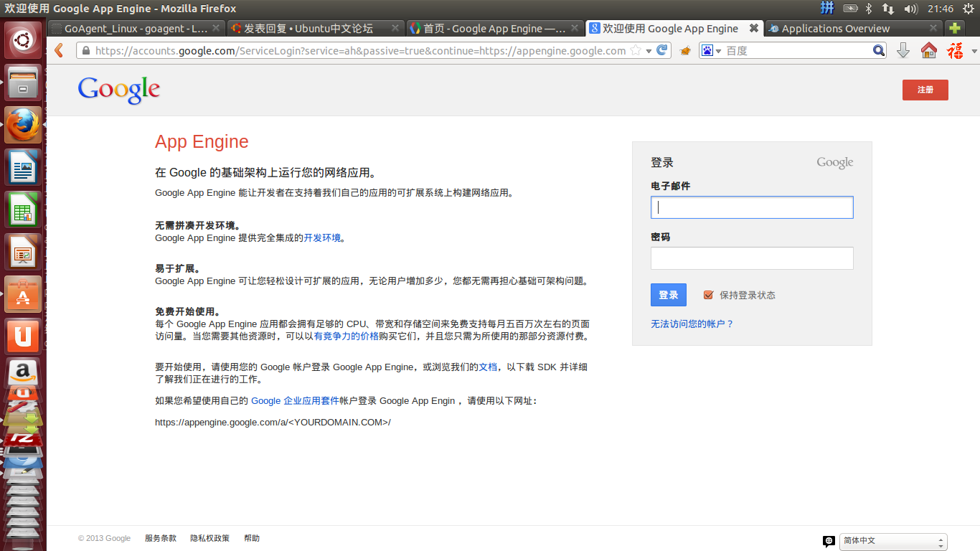Screen dimensions: 980x551
Task: Open Ubuntu One from the launcher
Action: tap(23, 336)
